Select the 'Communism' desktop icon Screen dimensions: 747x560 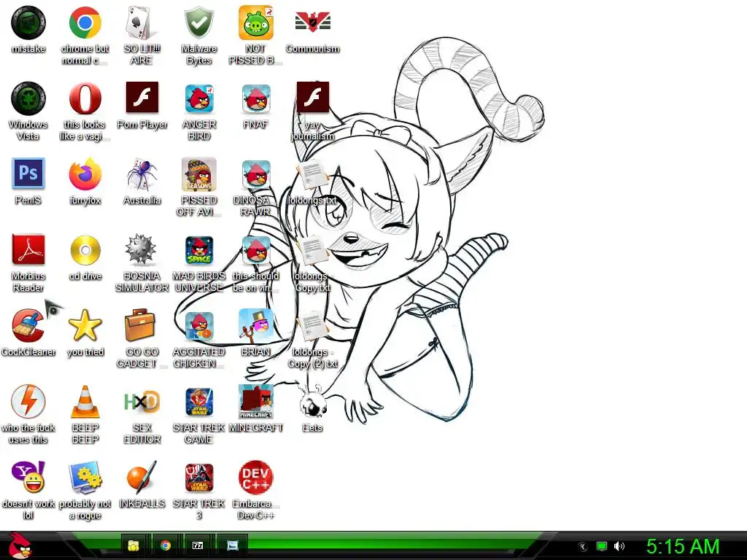[x=312, y=22]
